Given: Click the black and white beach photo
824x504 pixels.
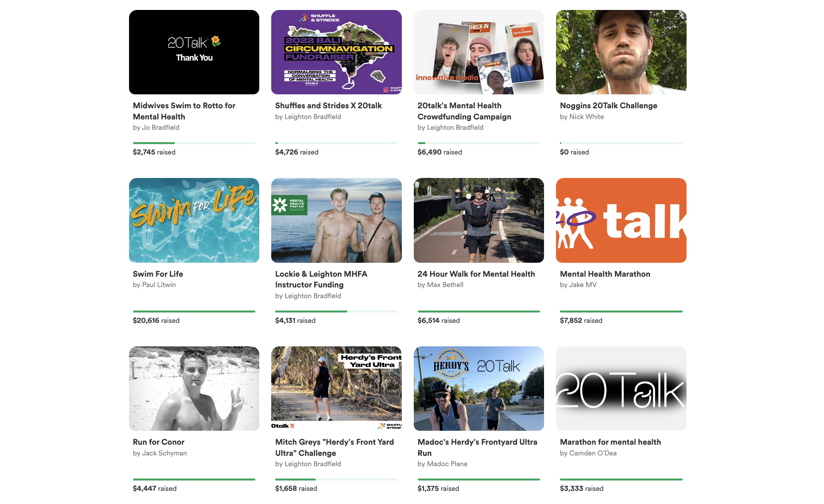Looking at the screenshot, I should 194,388.
